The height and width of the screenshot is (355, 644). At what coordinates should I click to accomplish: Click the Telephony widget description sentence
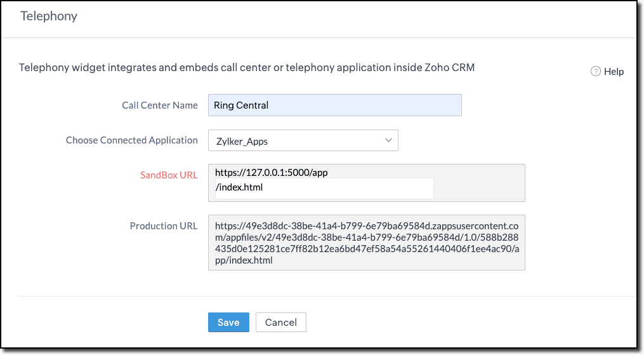[247, 67]
